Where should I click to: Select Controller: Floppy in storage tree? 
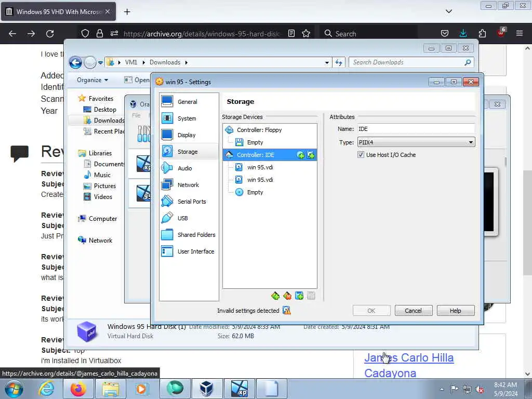click(x=259, y=130)
